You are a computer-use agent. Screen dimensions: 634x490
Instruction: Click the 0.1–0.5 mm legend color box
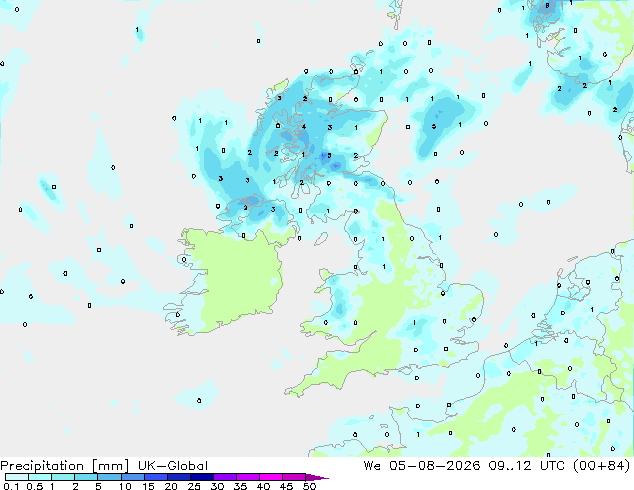pos(17,477)
